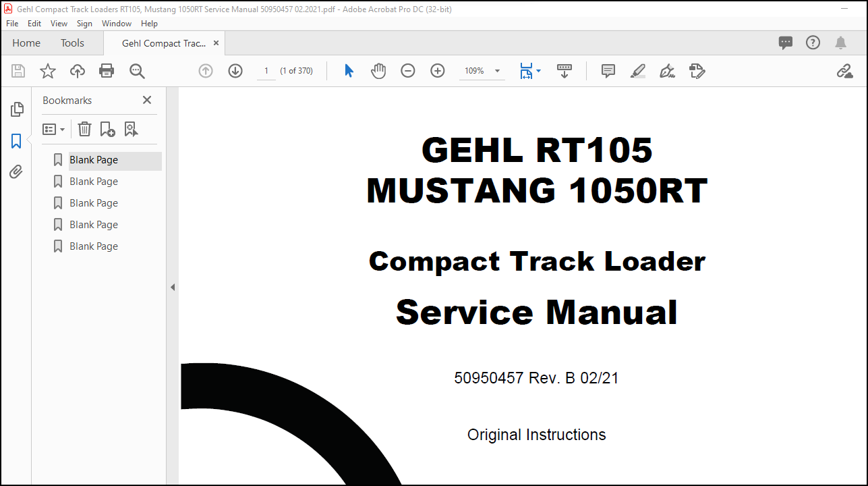The image size is (868, 486).
Task: Collapse the navigation pane arrow
Action: pyautogui.click(x=172, y=287)
